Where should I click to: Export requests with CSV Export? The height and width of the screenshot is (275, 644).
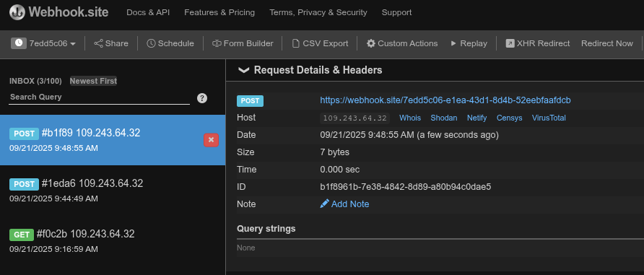tap(320, 43)
